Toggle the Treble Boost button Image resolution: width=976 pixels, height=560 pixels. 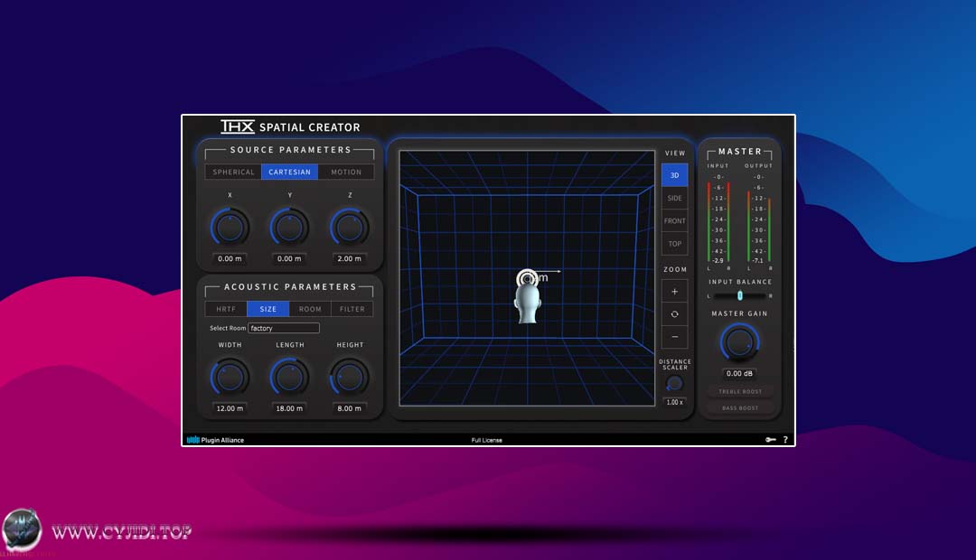coord(740,391)
